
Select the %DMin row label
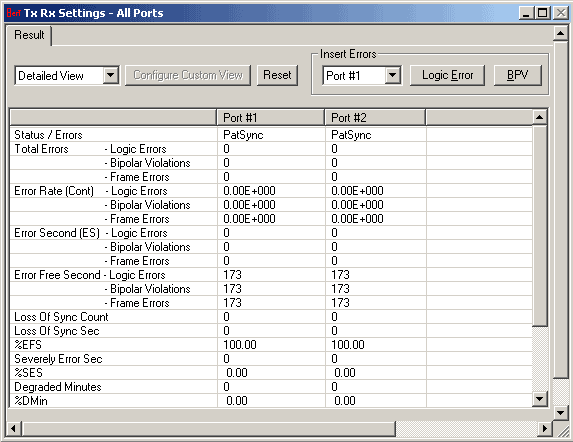pos(31,401)
